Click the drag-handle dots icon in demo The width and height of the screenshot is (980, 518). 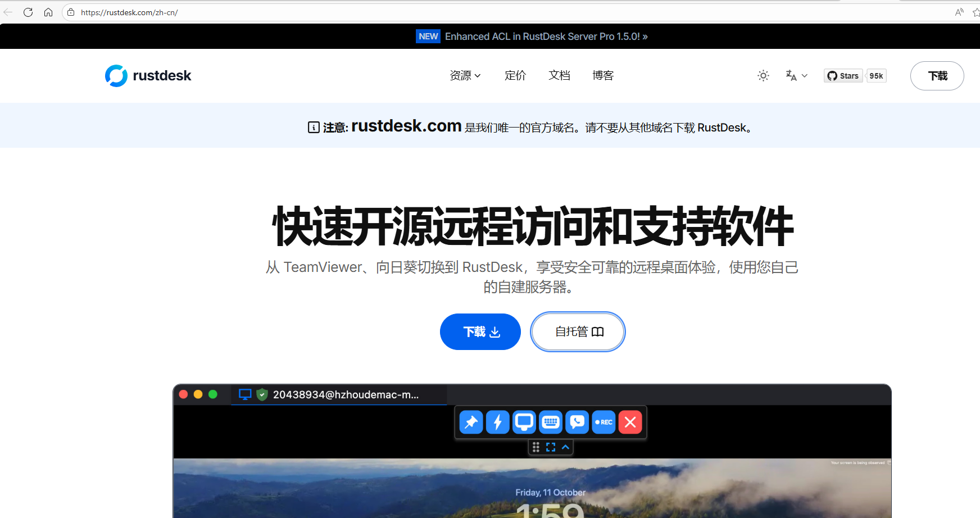[x=536, y=447]
